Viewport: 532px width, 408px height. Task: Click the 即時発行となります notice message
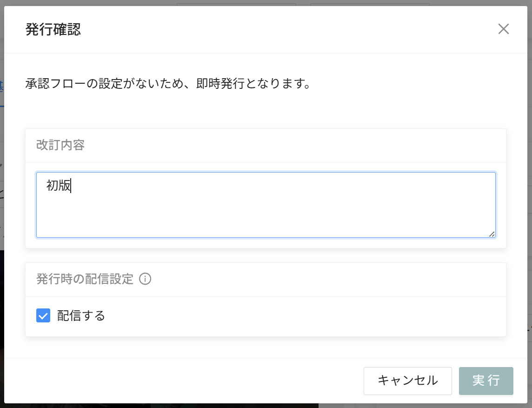167,84
